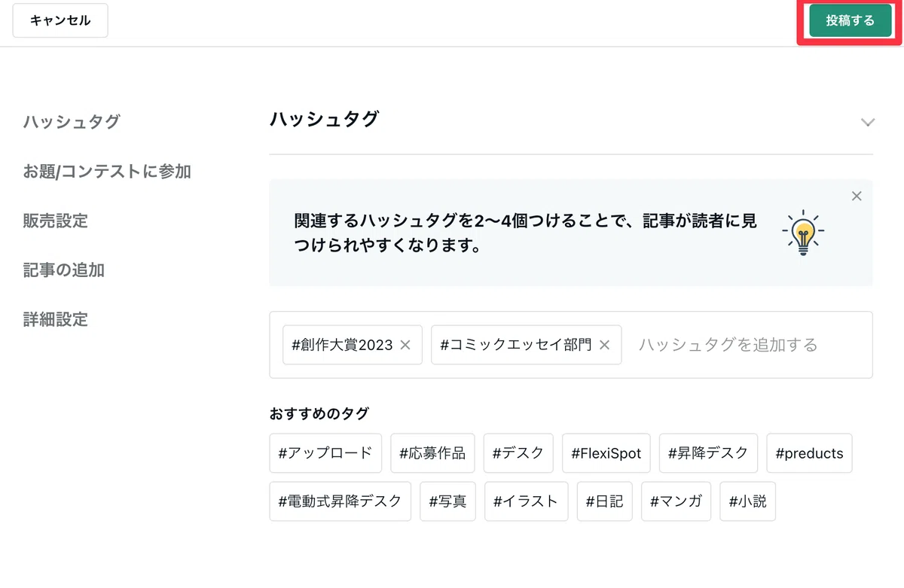Add the #イラスト recommended tag

tap(526, 501)
